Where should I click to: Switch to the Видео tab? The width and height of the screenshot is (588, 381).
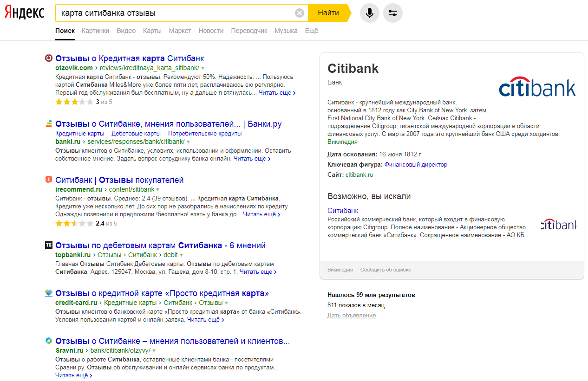click(126, 31)
